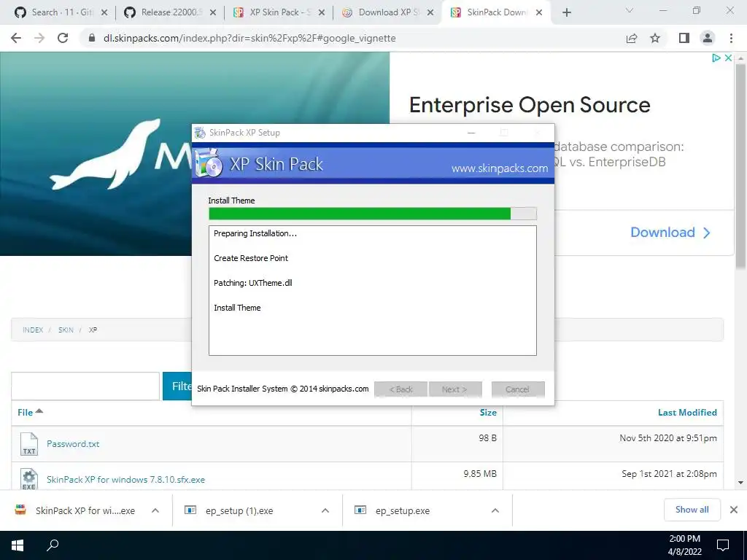Focus the file filter text box

[85, 386]
